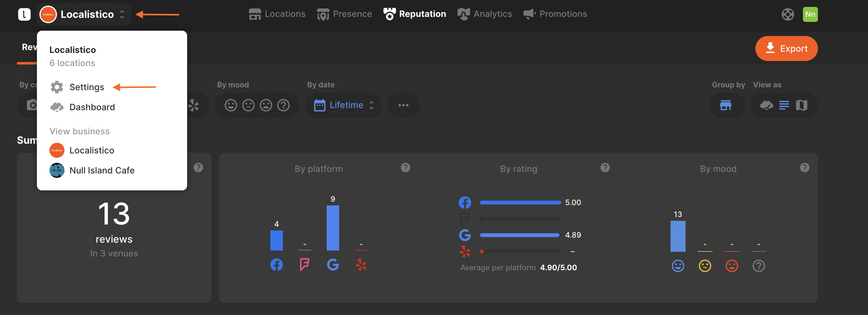Image resolution: width=868 pixels, height=315 pixels.
Task: Filter by neutral mood face
Action: click(248, 105)
